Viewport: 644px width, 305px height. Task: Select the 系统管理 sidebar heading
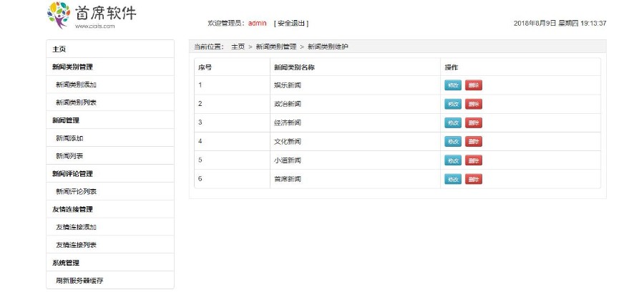click(x=110, y=263)
